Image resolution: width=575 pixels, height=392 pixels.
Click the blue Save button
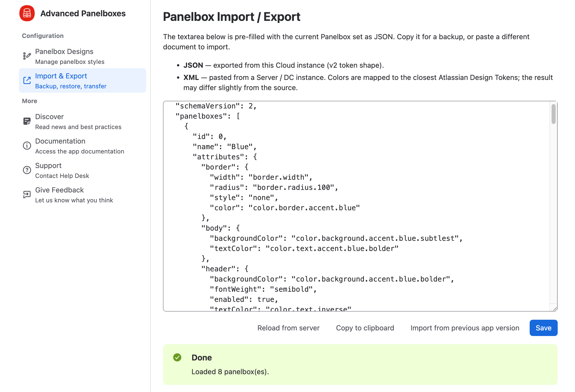point(543,328)
